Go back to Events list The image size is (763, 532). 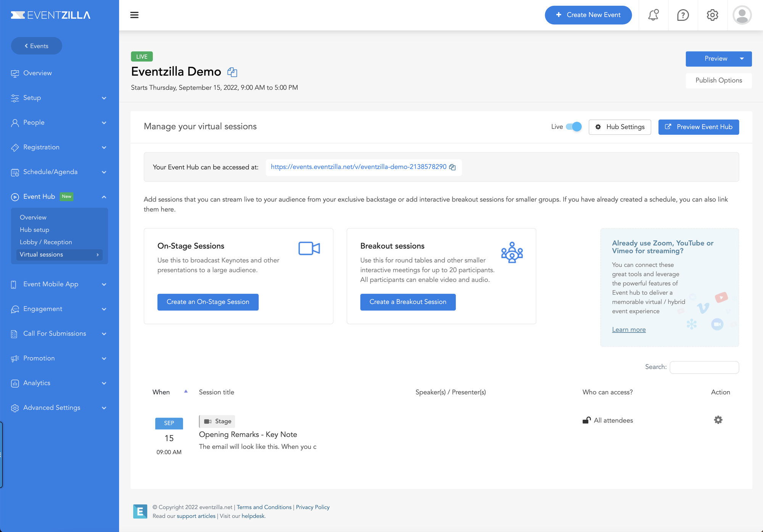coord(37,46)
